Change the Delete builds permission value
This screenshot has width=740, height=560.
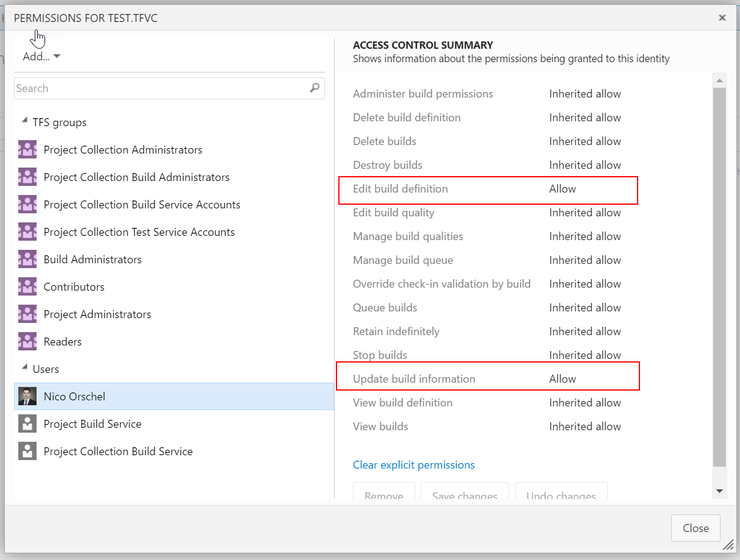585,141
